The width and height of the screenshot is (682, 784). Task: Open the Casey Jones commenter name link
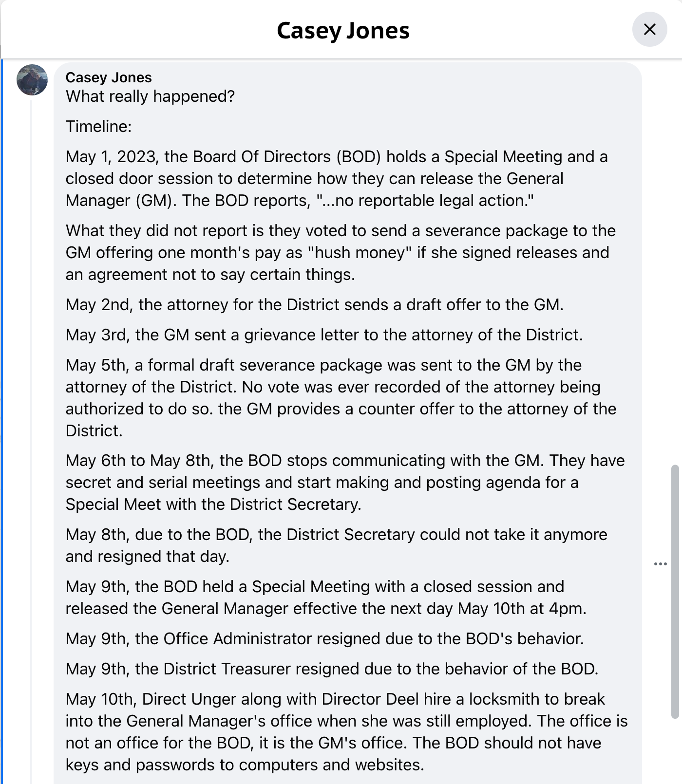(109, 77)
